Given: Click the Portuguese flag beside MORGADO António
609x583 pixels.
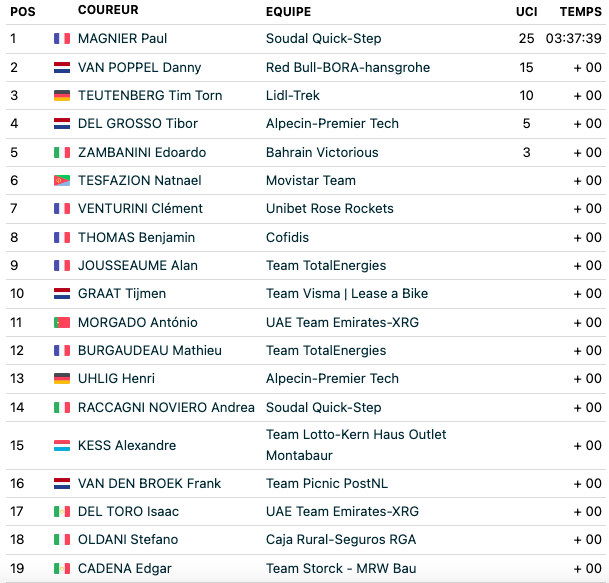Looking at the screenshot, I should coord(62,322).
